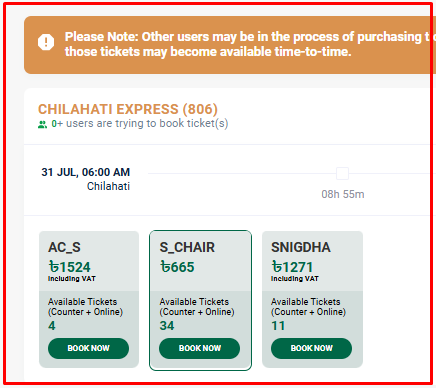Click the orange Please Note banner text
436x388 pixels.
248,44
